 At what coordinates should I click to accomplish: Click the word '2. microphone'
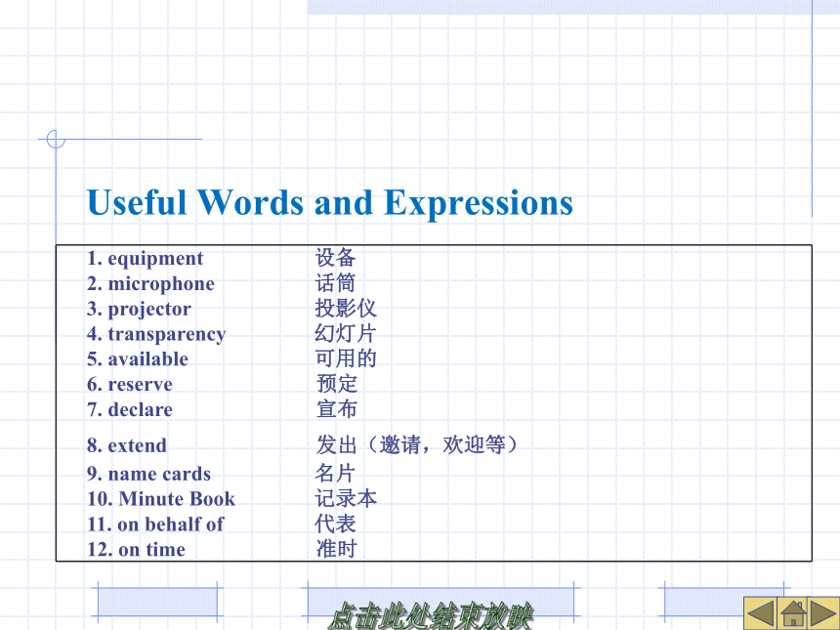pyautogui.click(x=150, y=283)
